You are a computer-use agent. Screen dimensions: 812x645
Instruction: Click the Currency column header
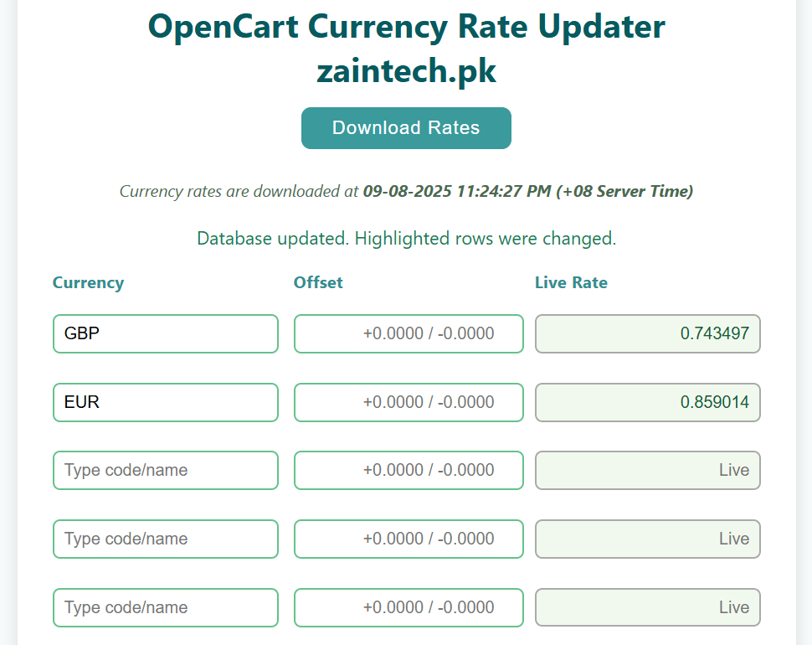click(88, 282)
